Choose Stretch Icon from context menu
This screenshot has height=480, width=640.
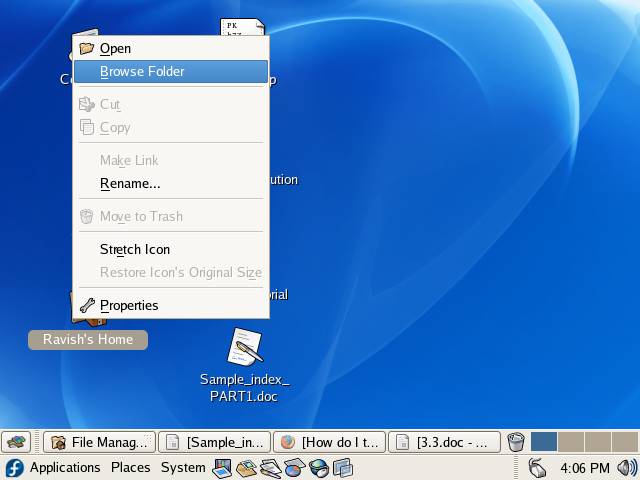(135, 249)
